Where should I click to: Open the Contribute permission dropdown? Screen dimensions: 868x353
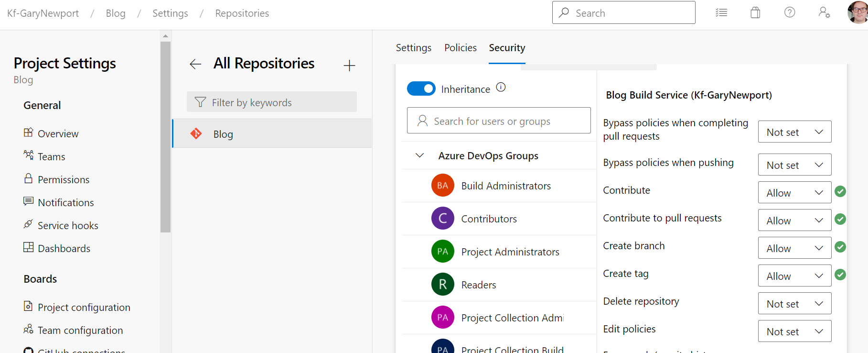[x=794, y=193]
